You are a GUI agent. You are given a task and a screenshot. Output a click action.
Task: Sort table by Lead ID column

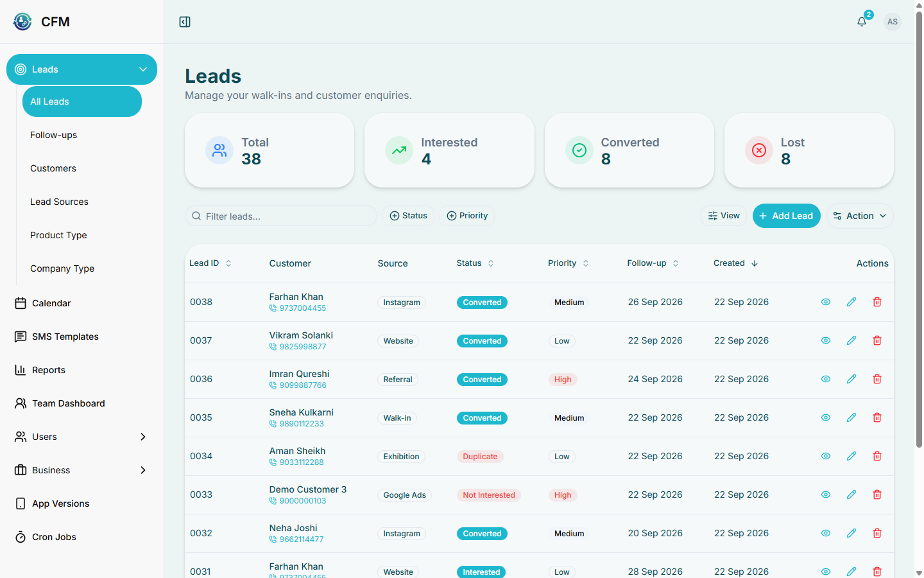coord(210,263)
